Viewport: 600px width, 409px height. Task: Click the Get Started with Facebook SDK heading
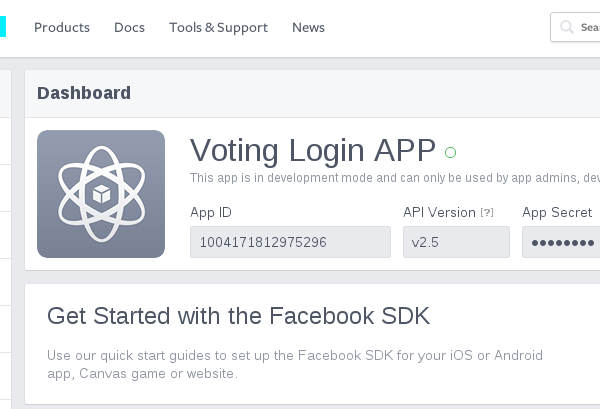tap(238, 316)
